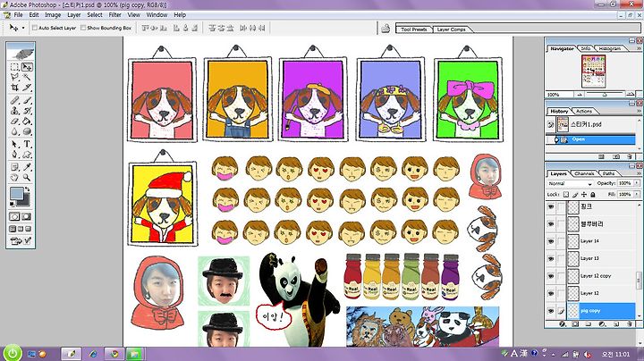Select the Polygonal Lasso tool
644x361 pixels.
coord(15,77)
